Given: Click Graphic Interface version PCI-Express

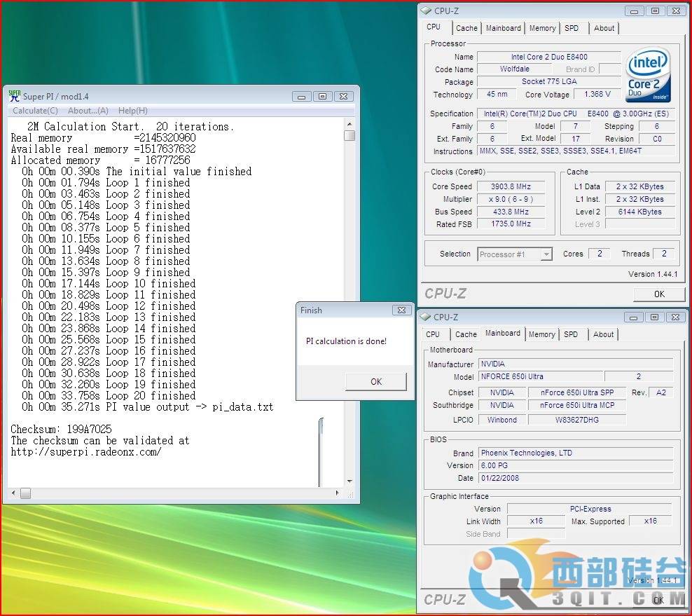Looking at the screenshot, I should tap(590, 509).
